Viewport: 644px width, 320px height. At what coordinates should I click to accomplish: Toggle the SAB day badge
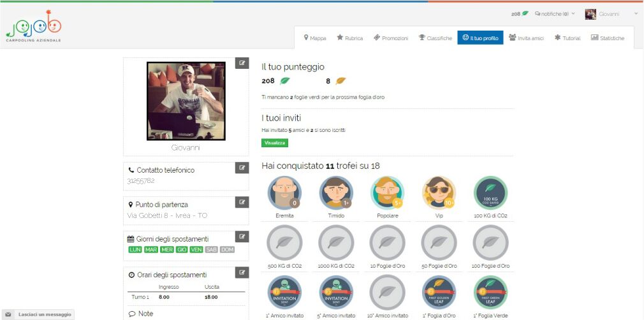(x=211, y=250)
